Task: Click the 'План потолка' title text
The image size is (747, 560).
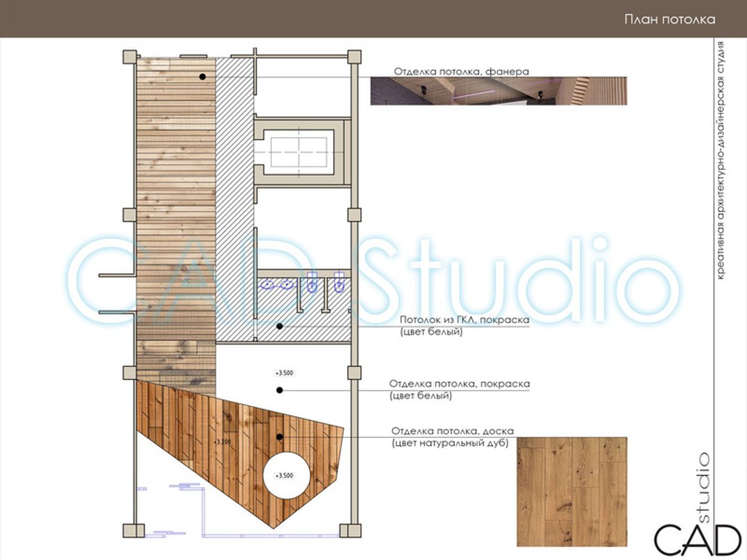Action: point(670,19)
